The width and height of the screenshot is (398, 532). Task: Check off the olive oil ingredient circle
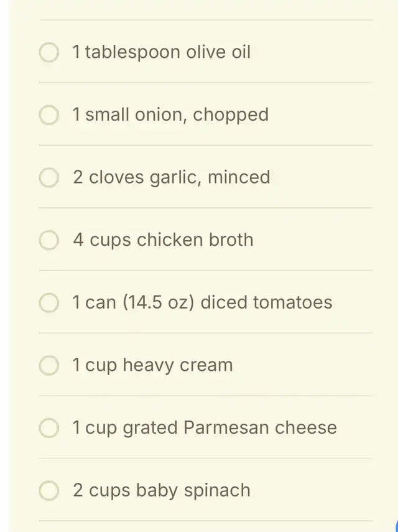coord(49,53)
